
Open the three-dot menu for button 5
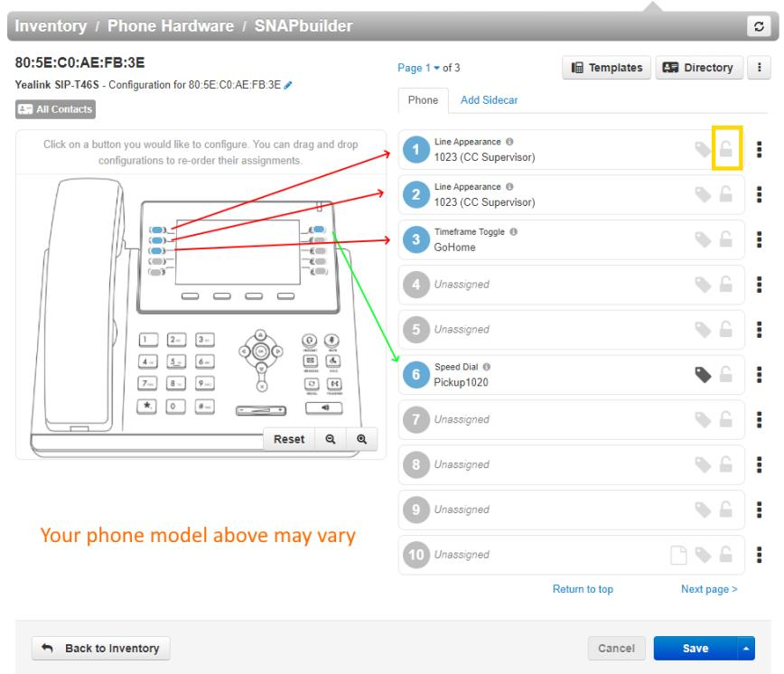click(x=759, y=330)
